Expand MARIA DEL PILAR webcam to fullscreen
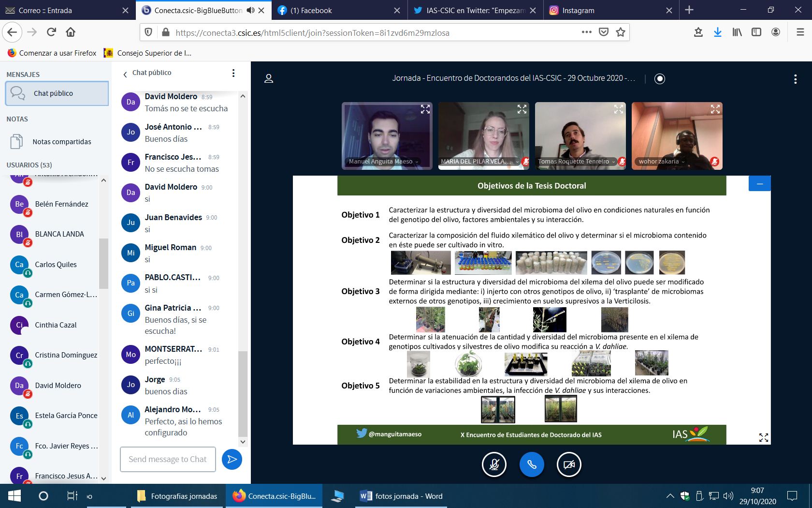 522,109
